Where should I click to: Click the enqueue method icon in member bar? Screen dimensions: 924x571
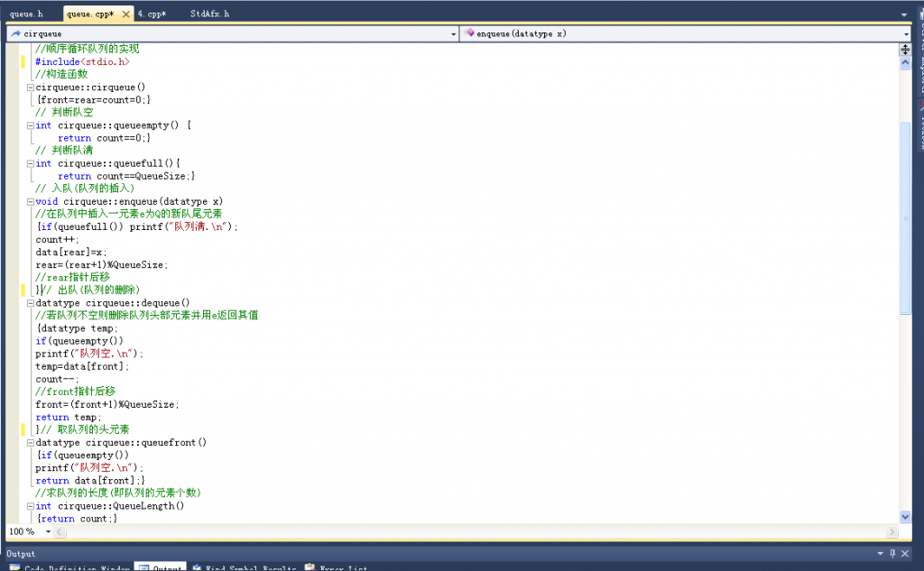click(x=468, y=33)
